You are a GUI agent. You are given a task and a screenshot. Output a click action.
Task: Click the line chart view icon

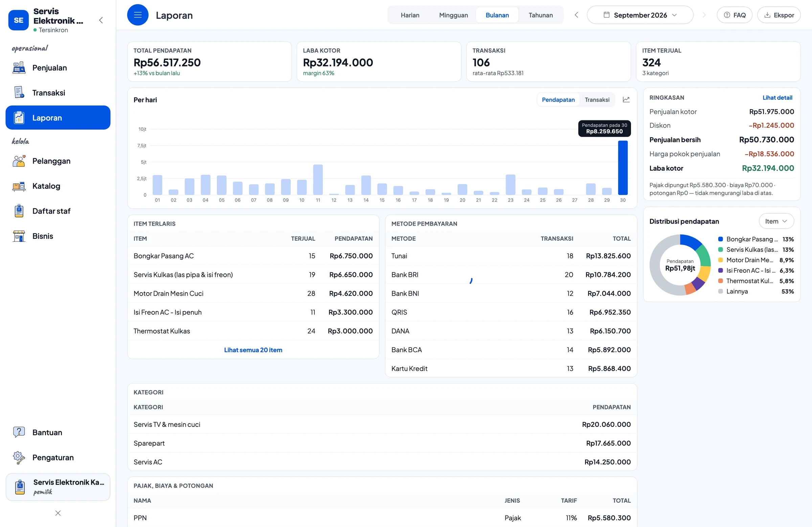tap(626, 99)
